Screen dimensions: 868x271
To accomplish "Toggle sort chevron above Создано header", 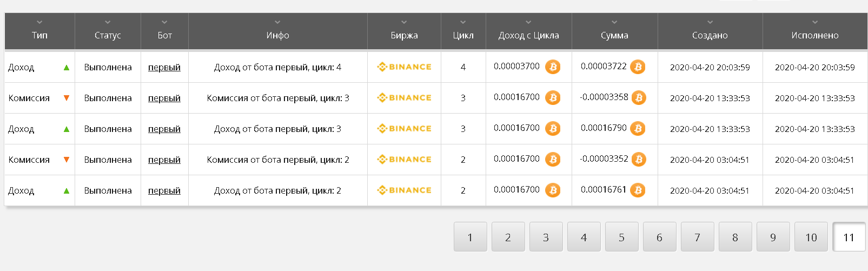I will pyautogui.click(x=710, y=22).
